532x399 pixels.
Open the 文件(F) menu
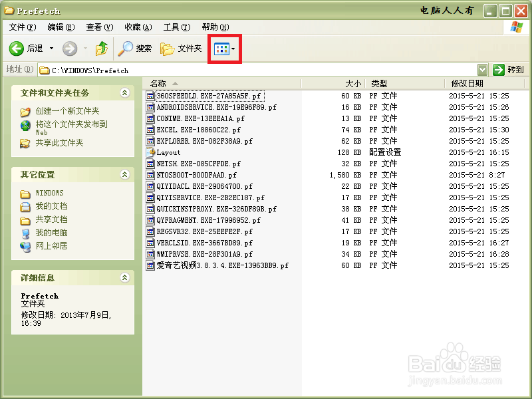pos(23,27)
